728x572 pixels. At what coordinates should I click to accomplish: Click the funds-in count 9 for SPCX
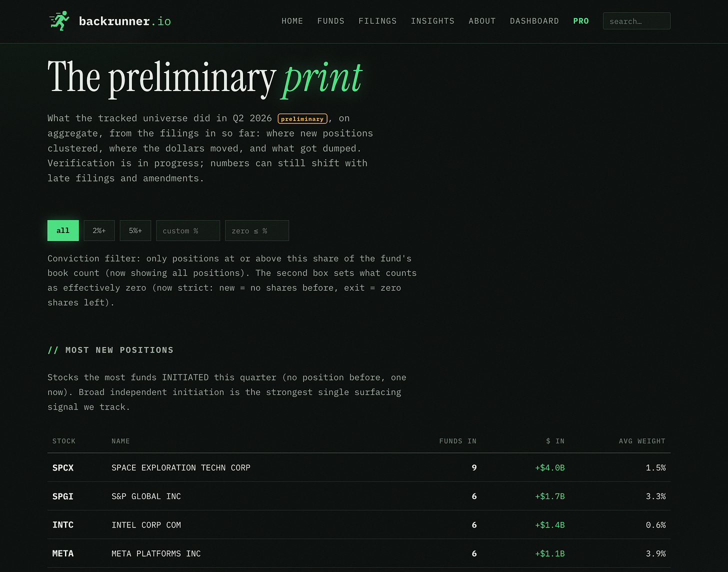474,467
